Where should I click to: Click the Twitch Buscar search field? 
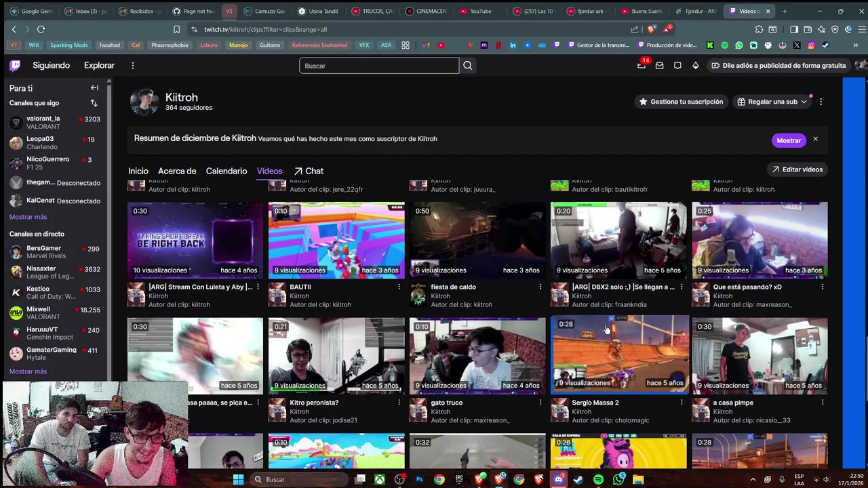[379, 66]
